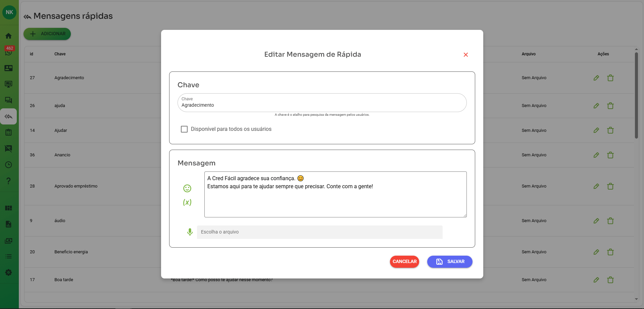Enable Disponível para todos os usuários checkbox
Image resolution: width=644 pixels, height=309 pixels.
tap(184, 129)
